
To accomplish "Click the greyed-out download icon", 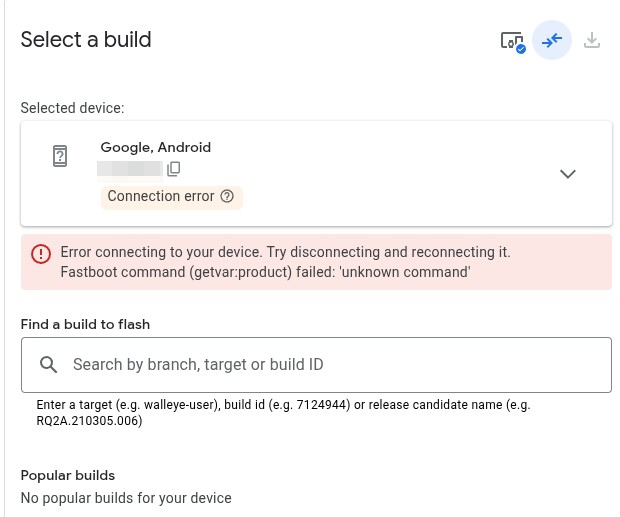I will click(592, 41).
